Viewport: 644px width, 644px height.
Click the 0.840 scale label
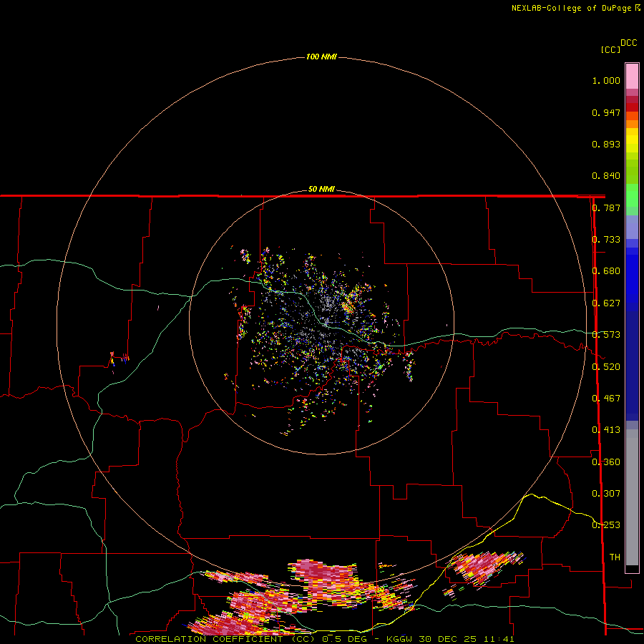[x=606, y=176]
